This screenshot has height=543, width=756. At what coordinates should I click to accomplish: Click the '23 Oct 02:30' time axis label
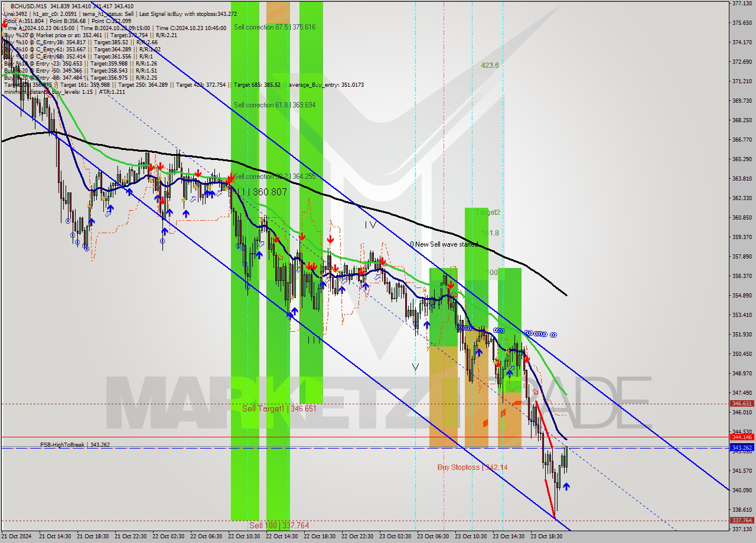[x=395, y=537]
